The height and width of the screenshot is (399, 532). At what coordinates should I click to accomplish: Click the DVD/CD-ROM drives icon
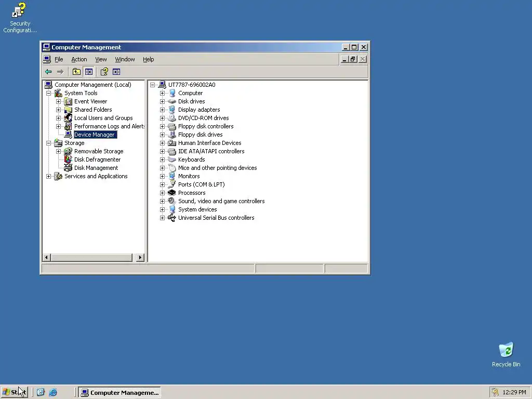[172, 118]
